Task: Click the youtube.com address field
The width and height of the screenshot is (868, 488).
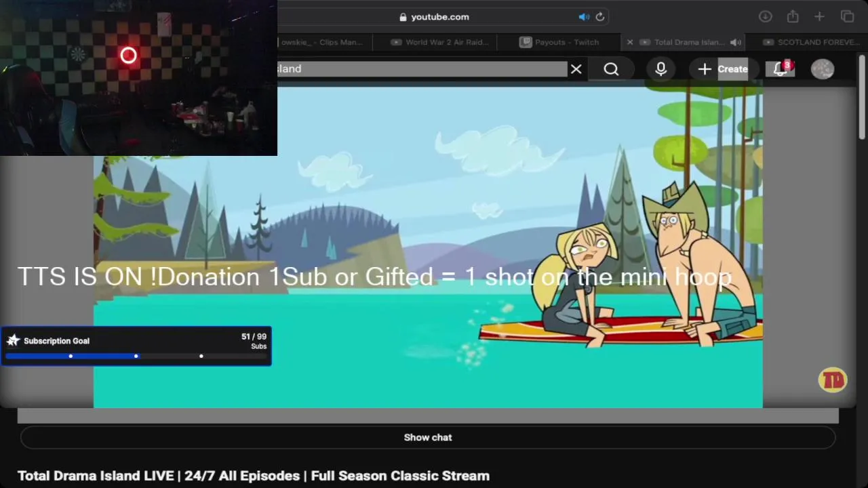Action: point(441,17)
